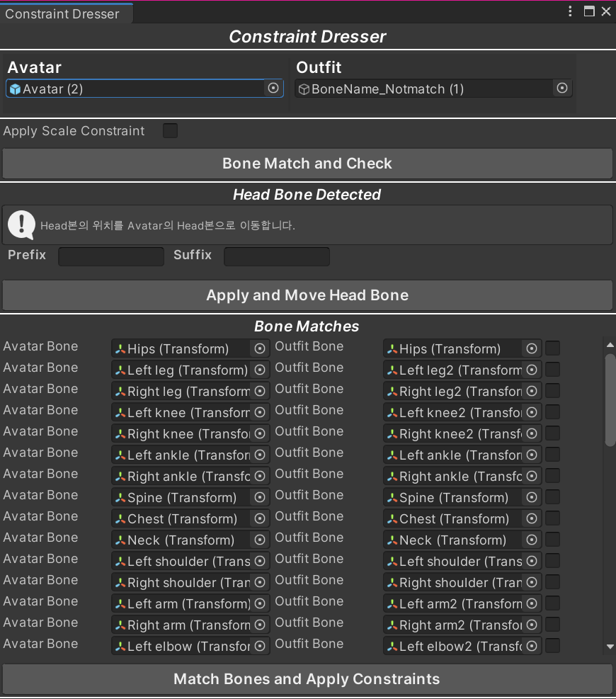Tick the checkbox on the outfit Spine row
Image resolution: width=616 pixels, height=699 pixels.
[x=553, y=497]
